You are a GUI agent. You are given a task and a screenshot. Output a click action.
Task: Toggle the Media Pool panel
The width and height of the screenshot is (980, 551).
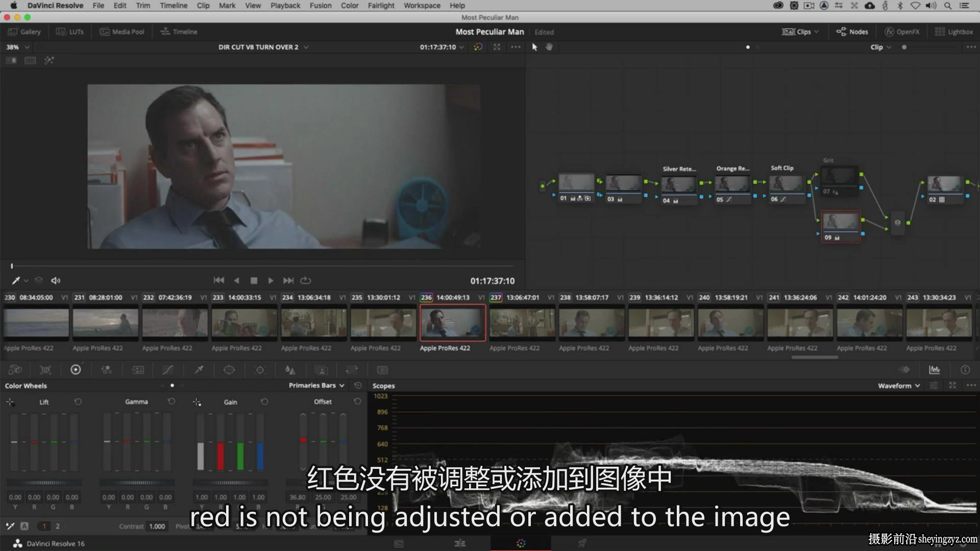coord(122,32)
